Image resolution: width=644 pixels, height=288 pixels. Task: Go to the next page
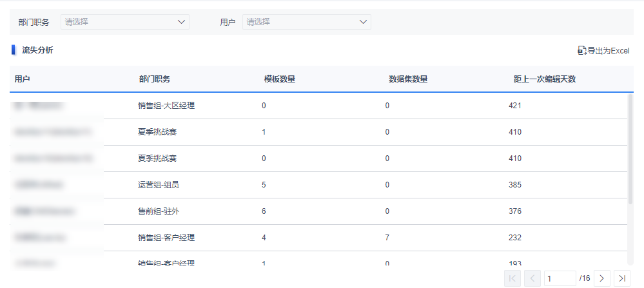tap(601, 278)
